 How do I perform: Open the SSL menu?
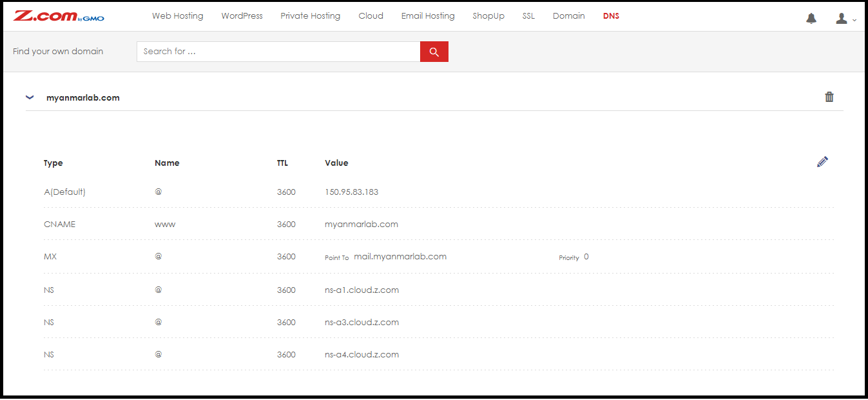(x=529, y=16)
